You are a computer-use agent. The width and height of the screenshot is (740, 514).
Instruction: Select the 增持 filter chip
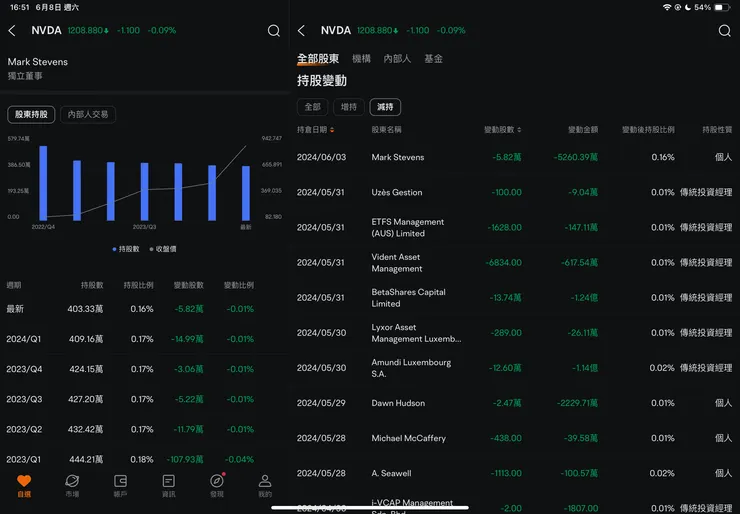click(x=349, y=107)
